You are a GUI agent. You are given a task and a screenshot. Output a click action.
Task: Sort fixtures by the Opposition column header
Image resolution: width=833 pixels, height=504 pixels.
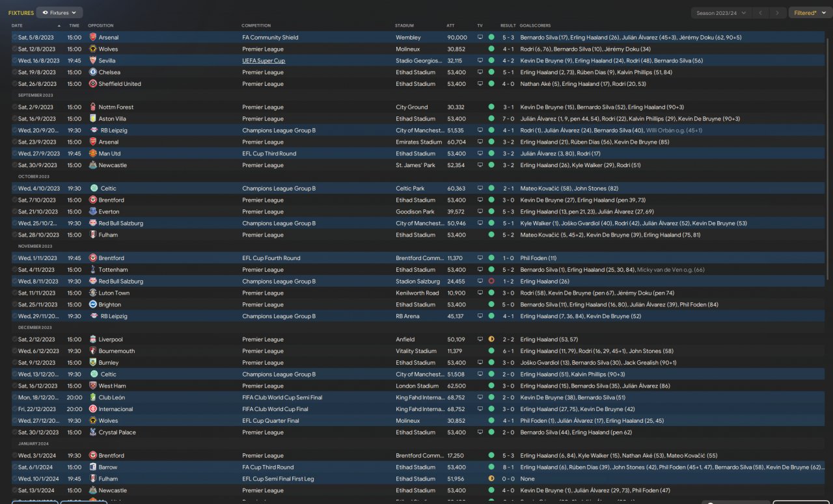100,25
